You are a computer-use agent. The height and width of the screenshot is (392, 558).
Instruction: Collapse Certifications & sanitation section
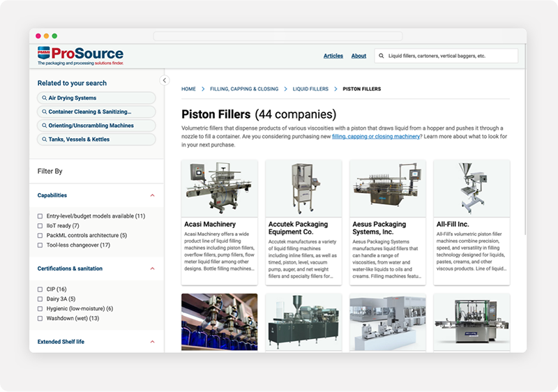pyautogui.click(x=152, y=269)
